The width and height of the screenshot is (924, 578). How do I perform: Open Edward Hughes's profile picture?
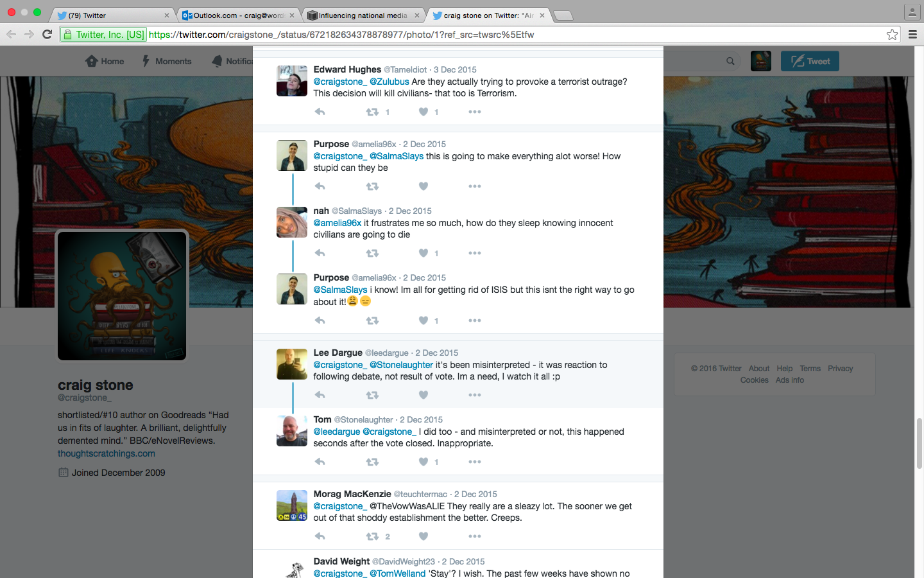(x=292, y=81)
